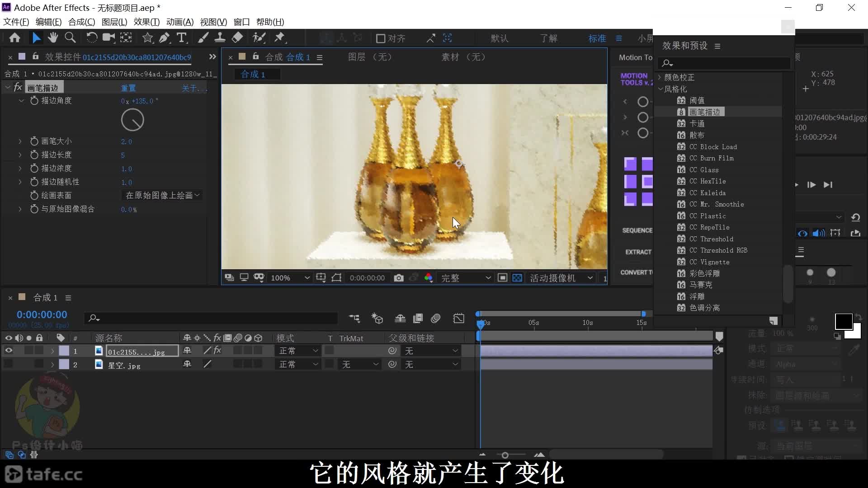The width and height of the screenshot is (868, 488).
Task: Open the 活动摄像机 view dropdown
Action: (561, 278)
